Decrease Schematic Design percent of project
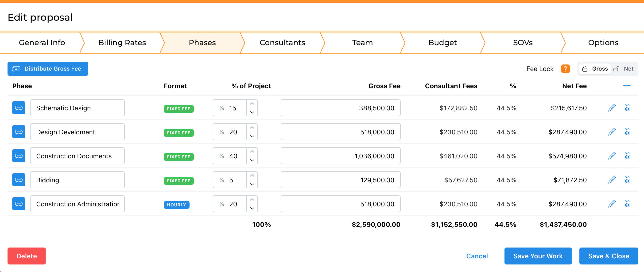The width and height of the screenshot is (644, 272). 252,112
